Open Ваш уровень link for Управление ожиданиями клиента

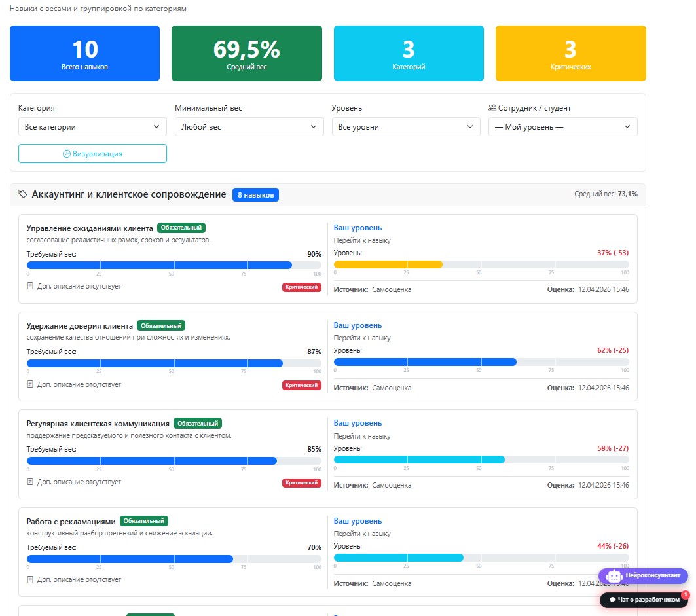click(357, 228)
